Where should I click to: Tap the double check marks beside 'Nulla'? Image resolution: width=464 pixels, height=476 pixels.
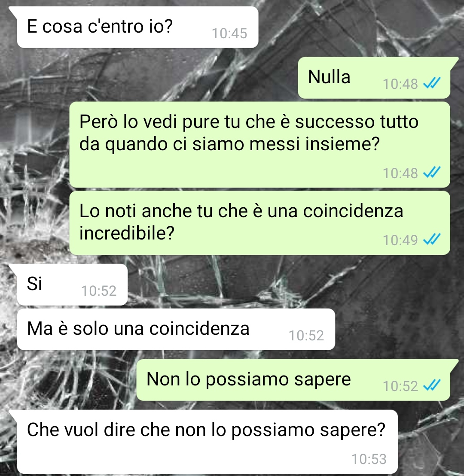click(432, 83)
